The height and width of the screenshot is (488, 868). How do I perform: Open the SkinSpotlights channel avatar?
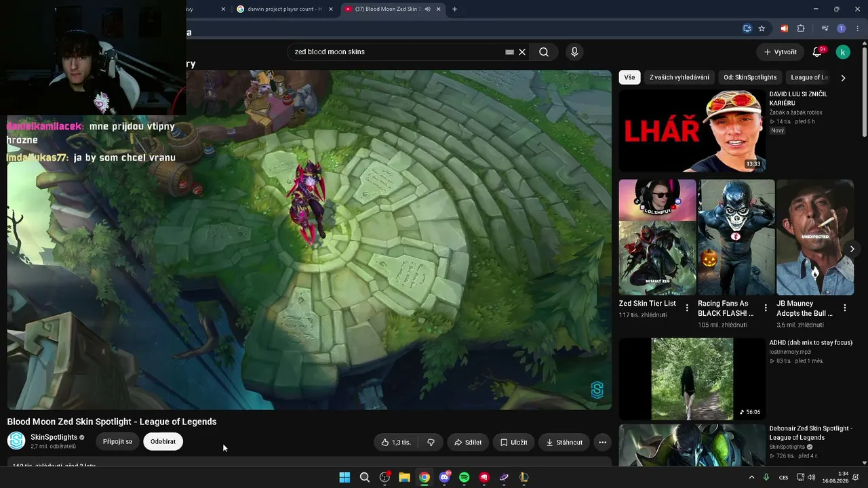(16, 441)
